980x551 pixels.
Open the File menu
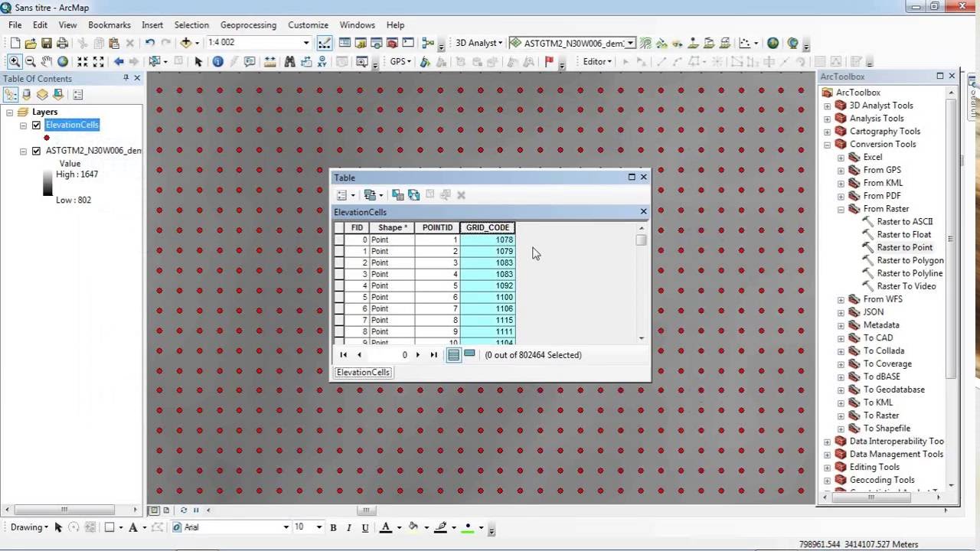click(x=15, y=24)
